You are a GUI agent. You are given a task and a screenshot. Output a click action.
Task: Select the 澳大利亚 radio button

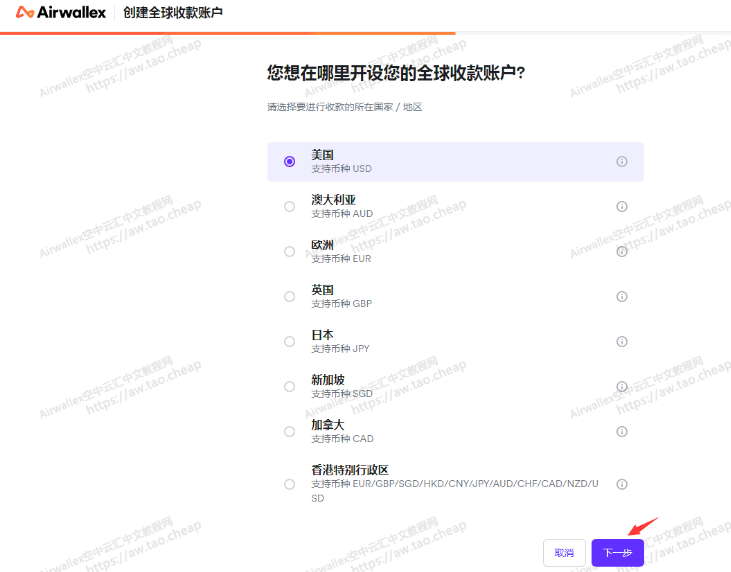click(290, 207)
